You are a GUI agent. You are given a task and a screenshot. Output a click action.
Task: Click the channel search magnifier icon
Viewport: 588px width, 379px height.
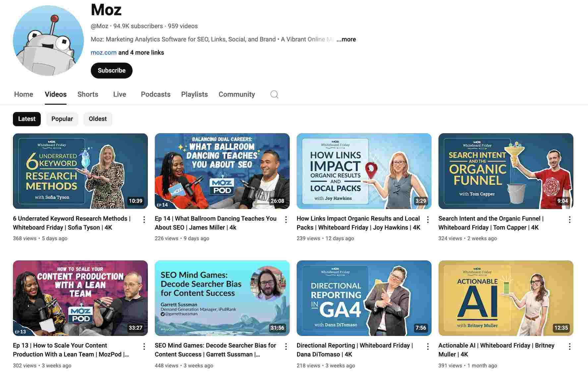tap(274, 94)
